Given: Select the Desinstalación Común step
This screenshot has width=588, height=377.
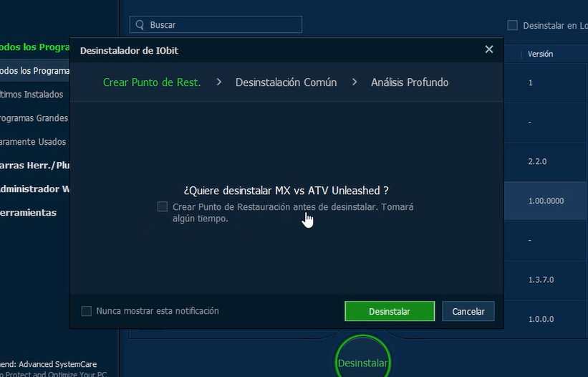Looking at the screenshot, I should (x=286, y=82).
